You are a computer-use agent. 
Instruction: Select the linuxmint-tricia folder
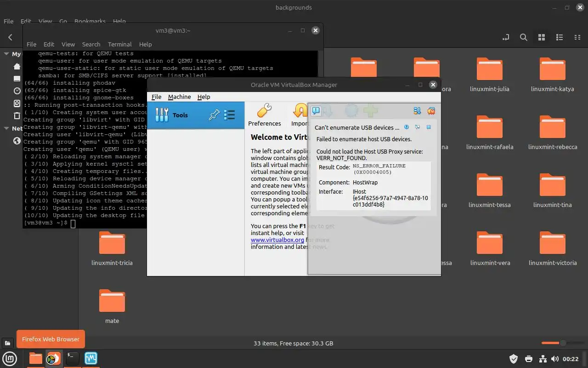(112, 248)
